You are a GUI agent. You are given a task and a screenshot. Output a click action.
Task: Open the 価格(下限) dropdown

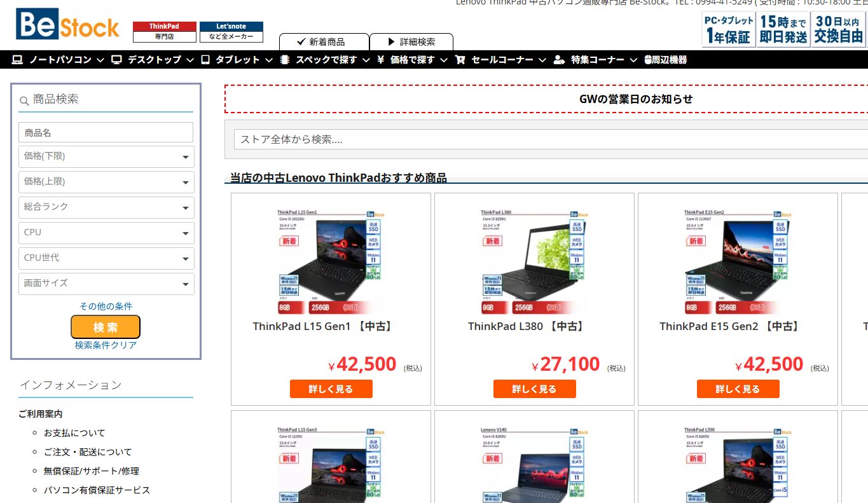point(106,156)
